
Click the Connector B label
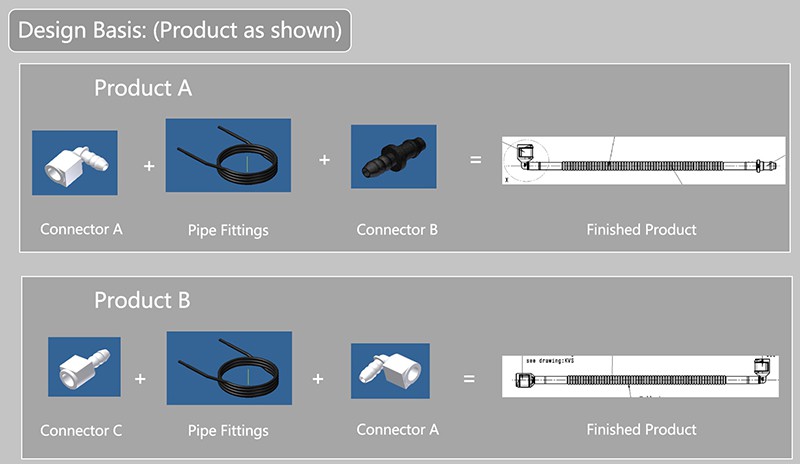pos(397,230)
